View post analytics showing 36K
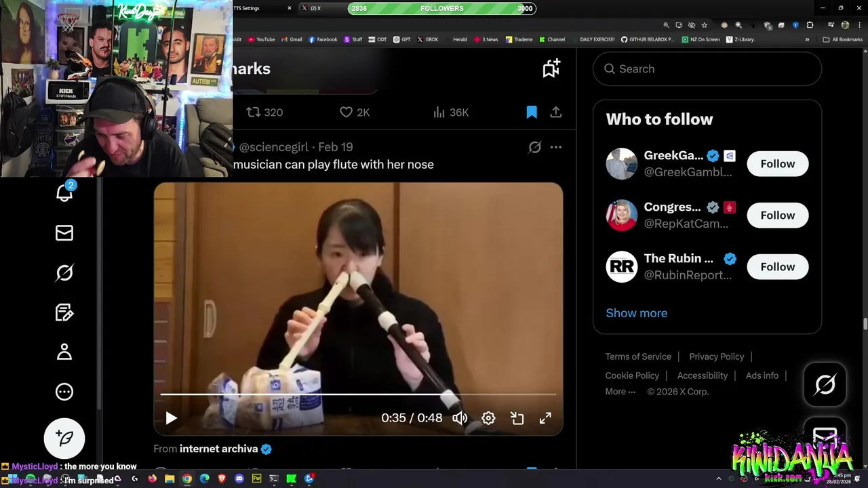 [451, 113]
